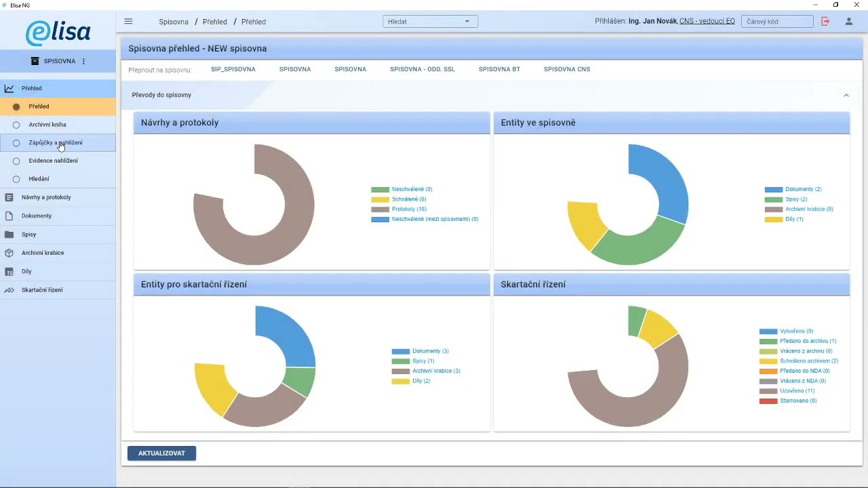
Task: Click the Elisa logo
Action: click(x=58, y=32)
